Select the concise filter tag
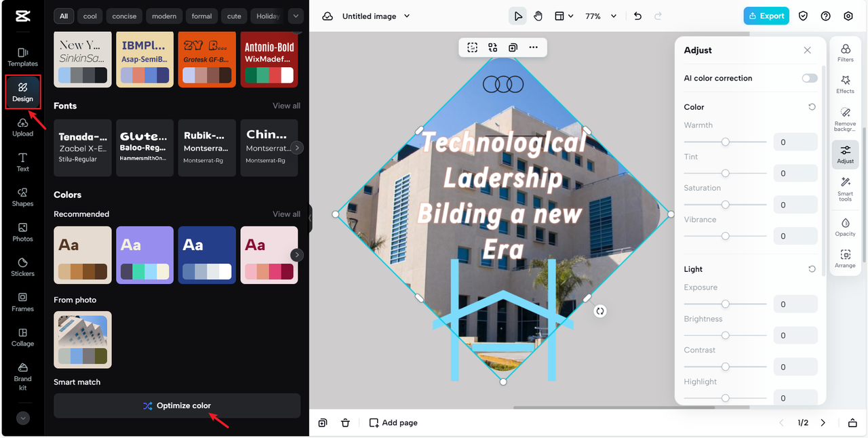The image size is (868, 438). 124,16
